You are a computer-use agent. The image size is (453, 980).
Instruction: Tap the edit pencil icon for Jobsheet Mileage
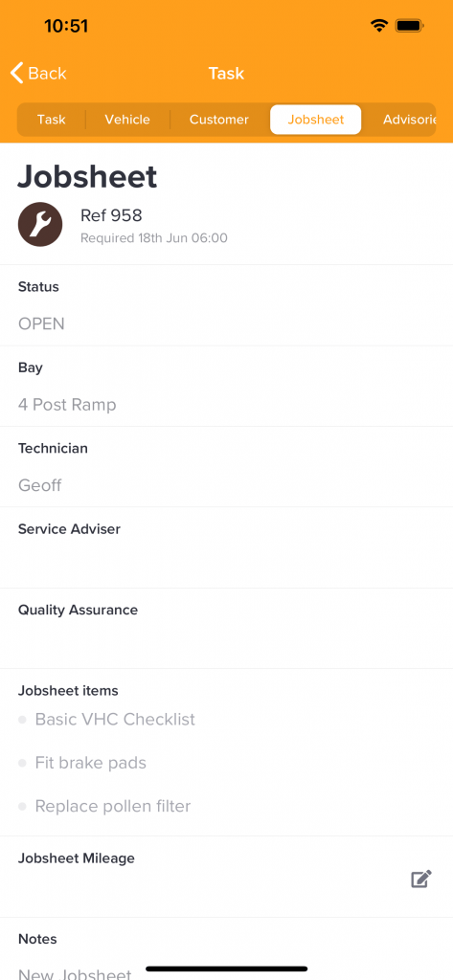pyautogui.click(x=421, y=879)
